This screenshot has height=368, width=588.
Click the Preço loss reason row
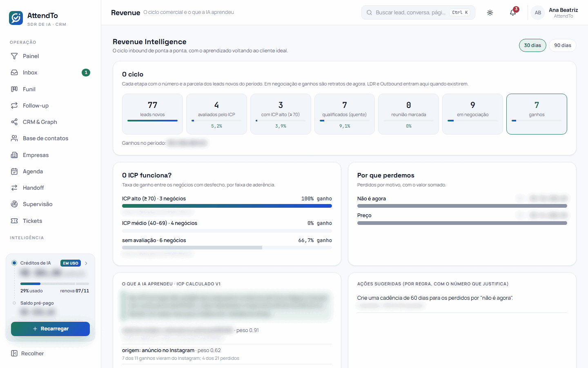pyautogui.click(x=462, y=218)
